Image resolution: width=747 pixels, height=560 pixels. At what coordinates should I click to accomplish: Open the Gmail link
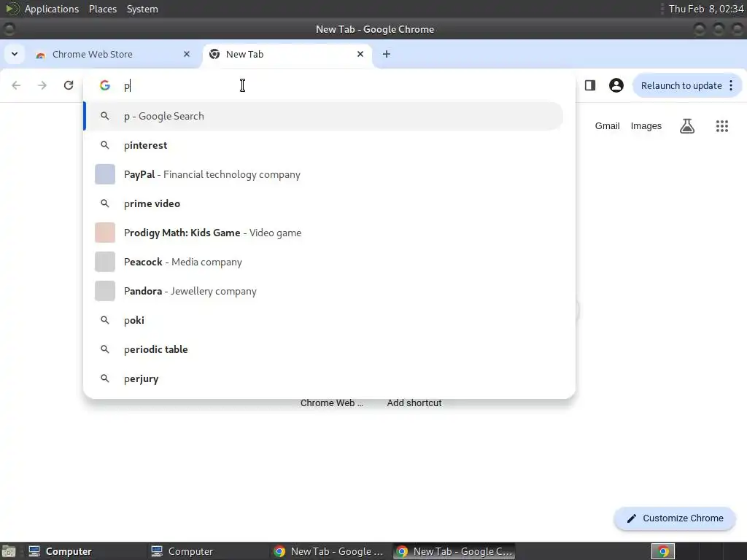[607, 126]
